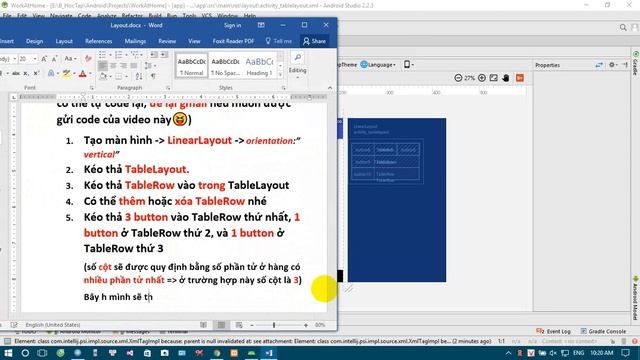Switch to References tab
640x360 pixels.
pos(98,41)
